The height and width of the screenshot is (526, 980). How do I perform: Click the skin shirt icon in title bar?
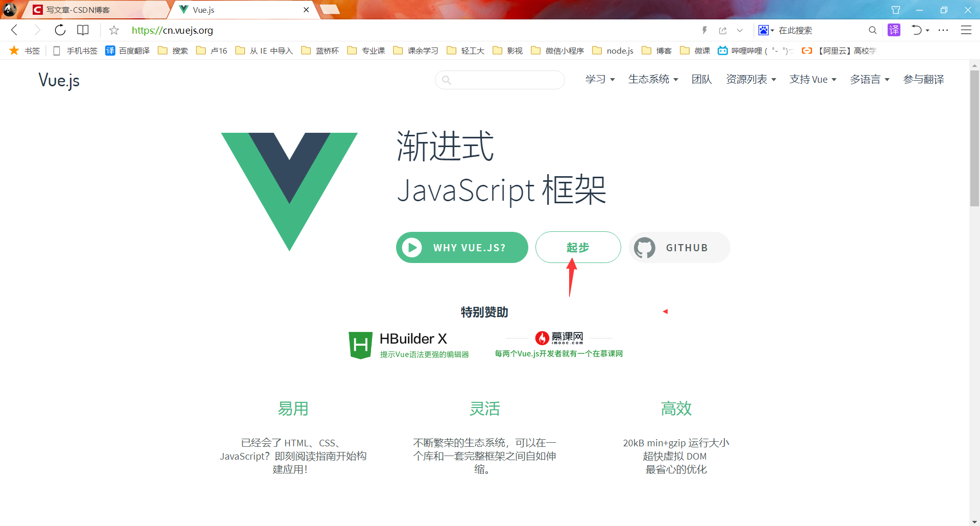coord(895,10)
